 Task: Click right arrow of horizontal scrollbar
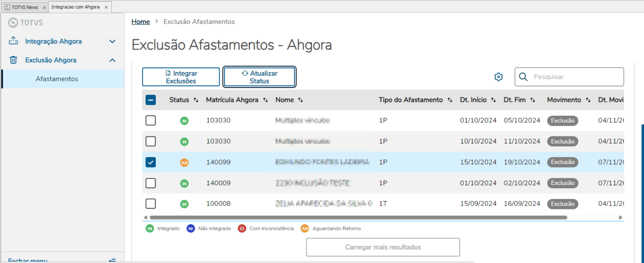620,218
